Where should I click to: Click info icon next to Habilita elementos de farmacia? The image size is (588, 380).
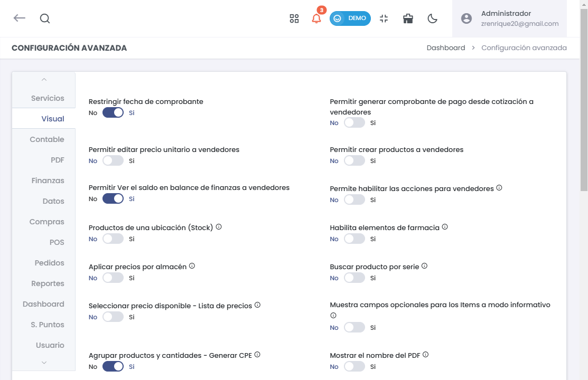(445, 227)
